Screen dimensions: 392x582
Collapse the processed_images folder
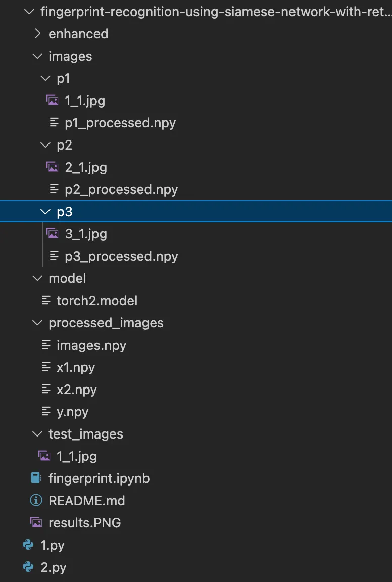point(37,322)
